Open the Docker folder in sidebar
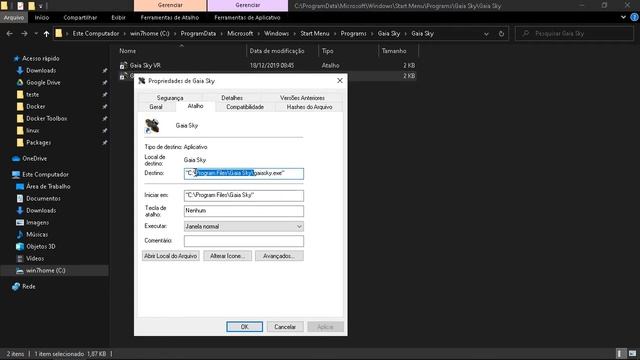The width and height of the screenshot is (640, 360). click(36, 107)
